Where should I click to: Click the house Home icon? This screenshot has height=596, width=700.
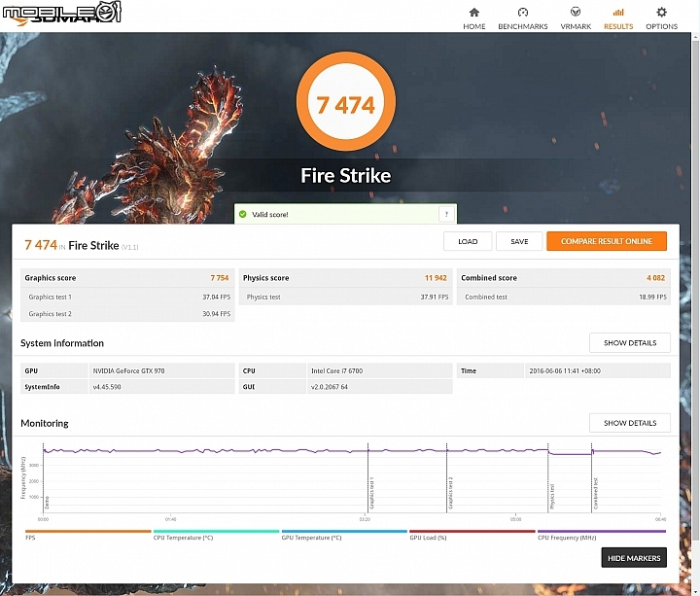[x=474, y=12]
